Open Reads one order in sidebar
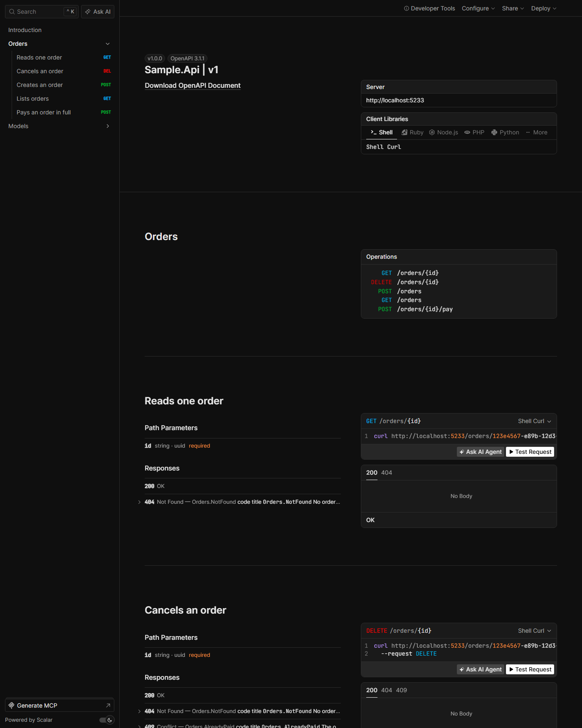The image size is (582, 728). pos(64,57)
